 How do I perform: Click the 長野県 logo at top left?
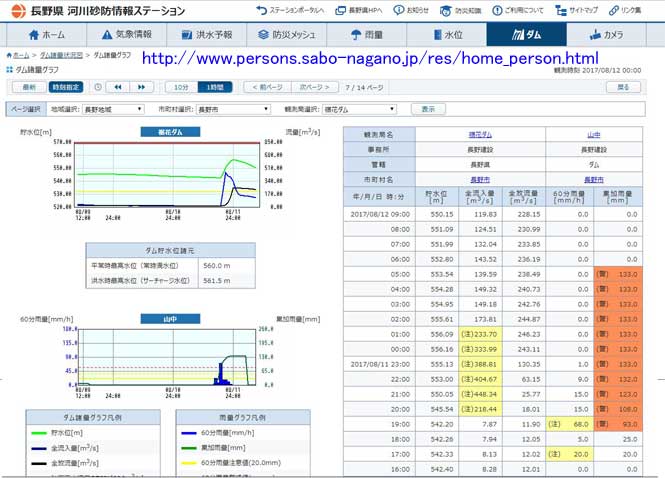click(x=12, y=10)
